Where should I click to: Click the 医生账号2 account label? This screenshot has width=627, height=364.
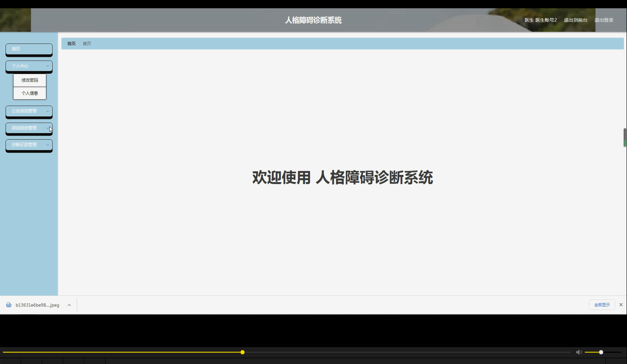pos(541,19)
